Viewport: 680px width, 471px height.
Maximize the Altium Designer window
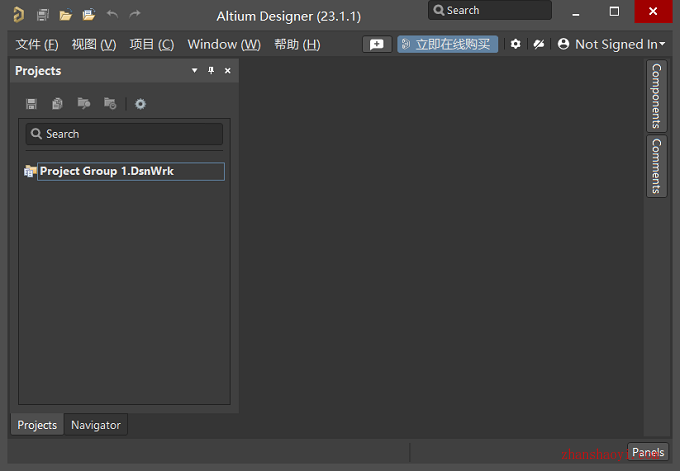coord(614,11)
